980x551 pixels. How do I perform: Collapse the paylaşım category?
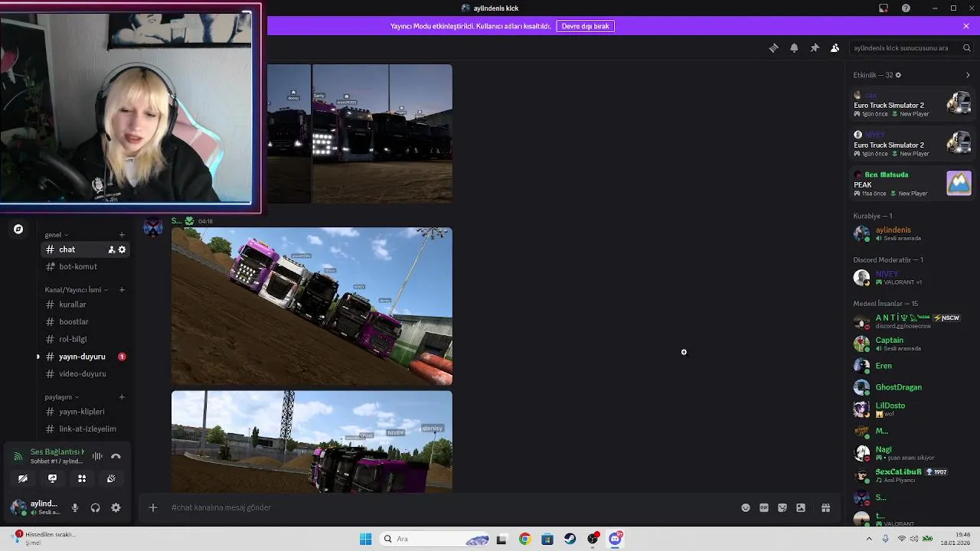coord(61,397)
